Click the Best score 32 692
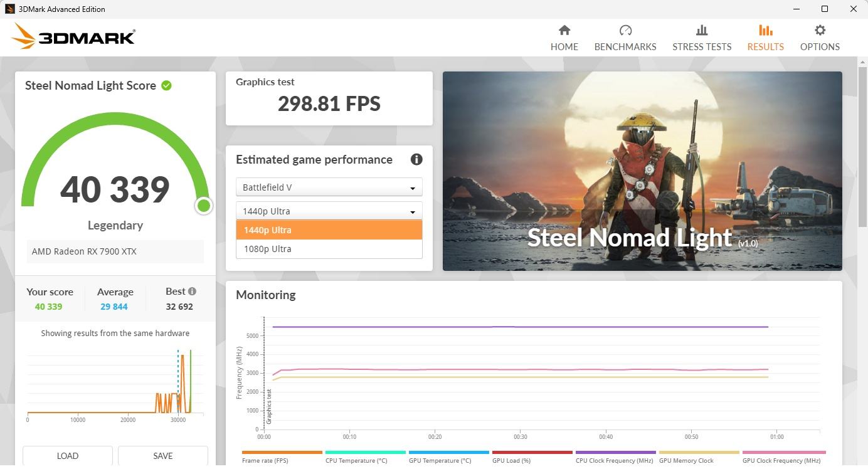 [x=179, y=307]
